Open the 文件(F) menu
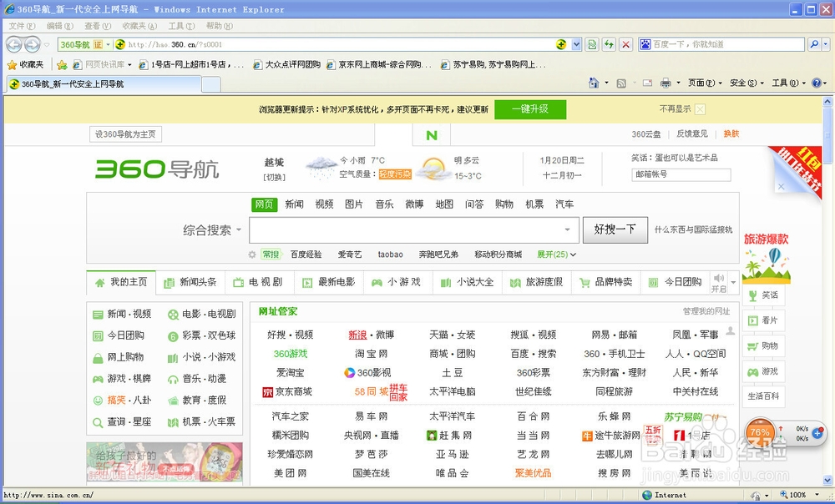 22,26
